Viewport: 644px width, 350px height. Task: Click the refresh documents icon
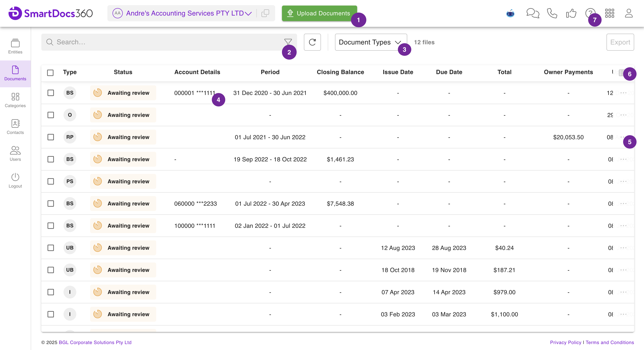tap(312, 42)
